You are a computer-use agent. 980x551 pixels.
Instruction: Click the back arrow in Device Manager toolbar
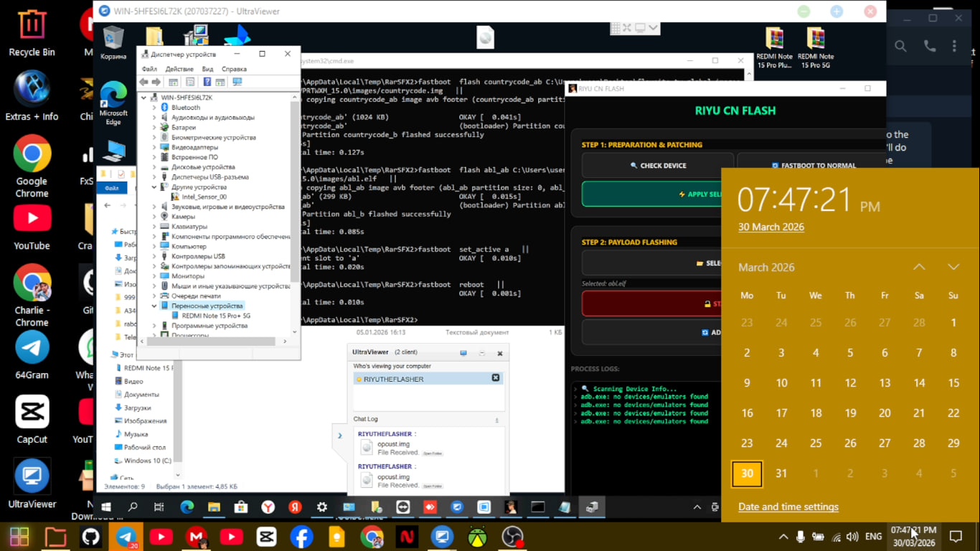143,82
